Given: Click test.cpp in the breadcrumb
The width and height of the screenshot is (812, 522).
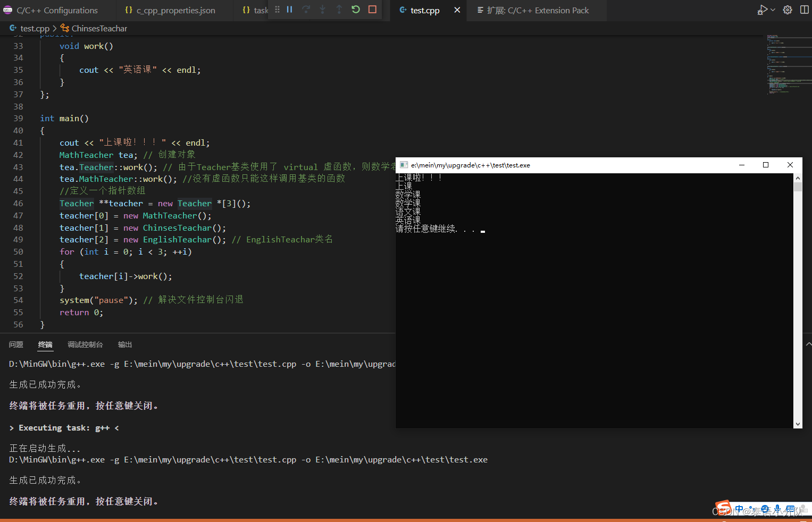Looking at the screenshot, I should [x=35, y=29].
